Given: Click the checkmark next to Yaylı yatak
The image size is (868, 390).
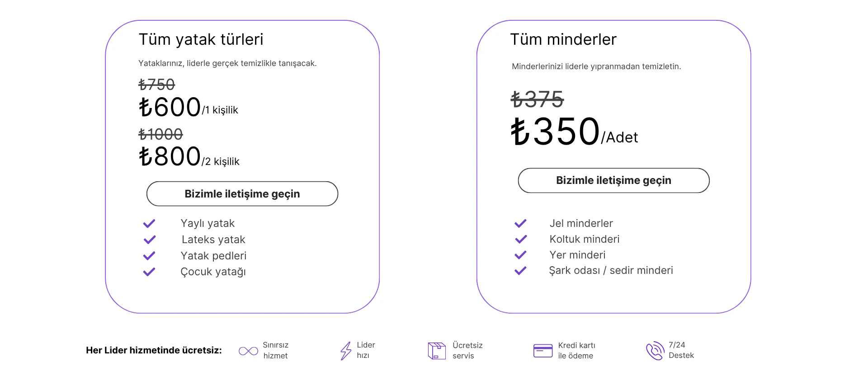Looking at the screenshot, I should (149, 224).
